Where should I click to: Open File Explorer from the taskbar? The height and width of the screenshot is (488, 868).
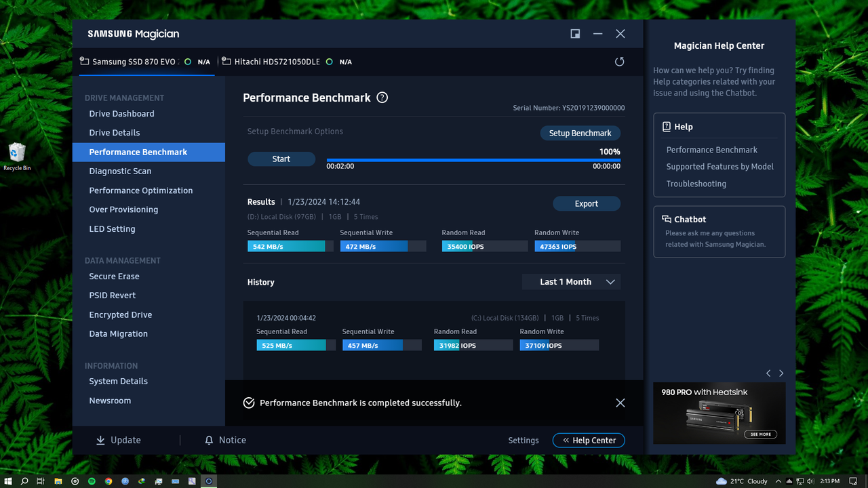[x=58, y=481]
